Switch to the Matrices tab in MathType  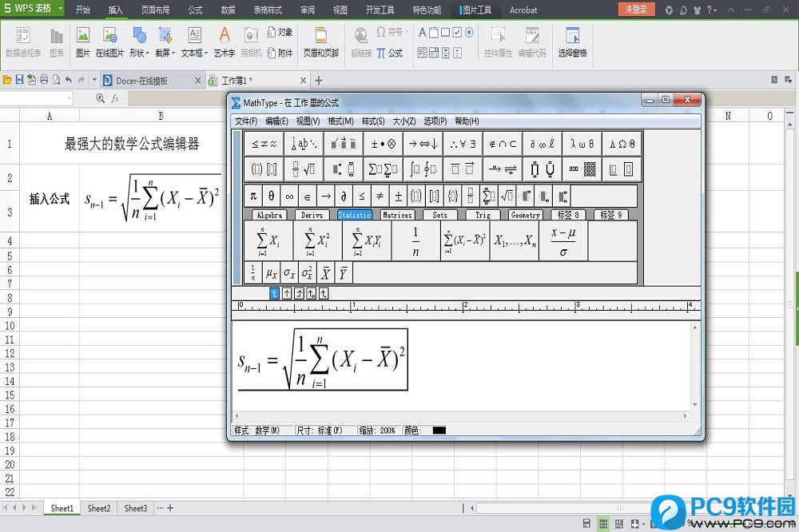point(397,215)
